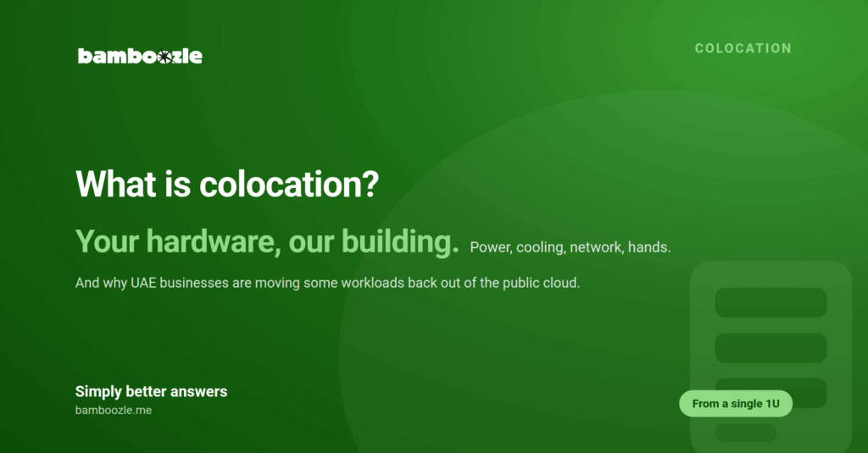Viewport: 868px width, 453px height.
Task: Click the 'What is colocation?' heading
Action: pos(227,184)
